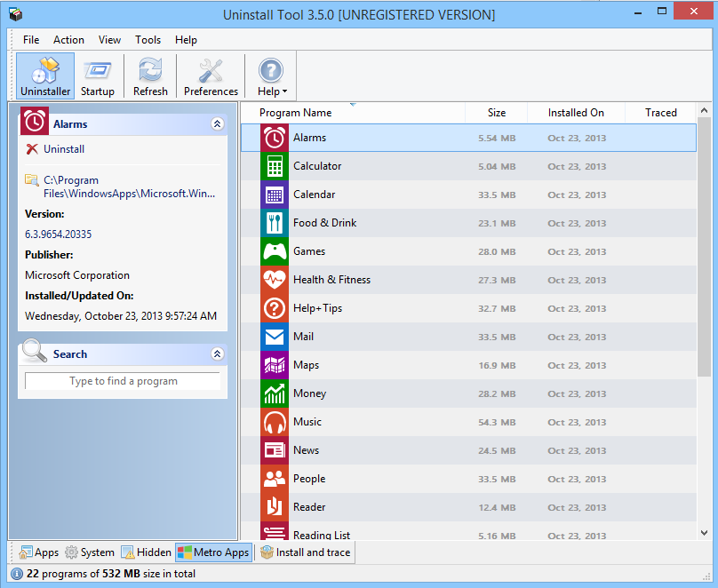Open the Install and trace tab
Image resolution: width=718 pixels, height=588 pixels.
(306, 552)
